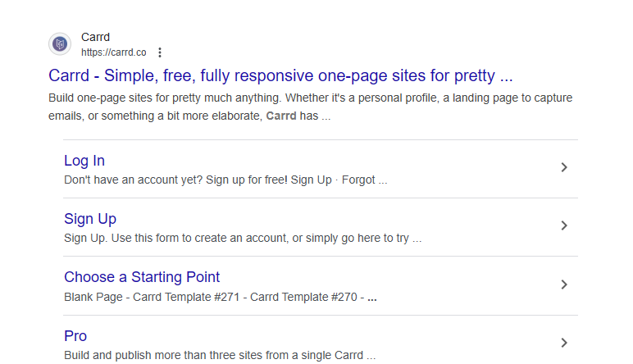Click the https://carrd.co URL text
633x364 pixels.
pos(113,52)
